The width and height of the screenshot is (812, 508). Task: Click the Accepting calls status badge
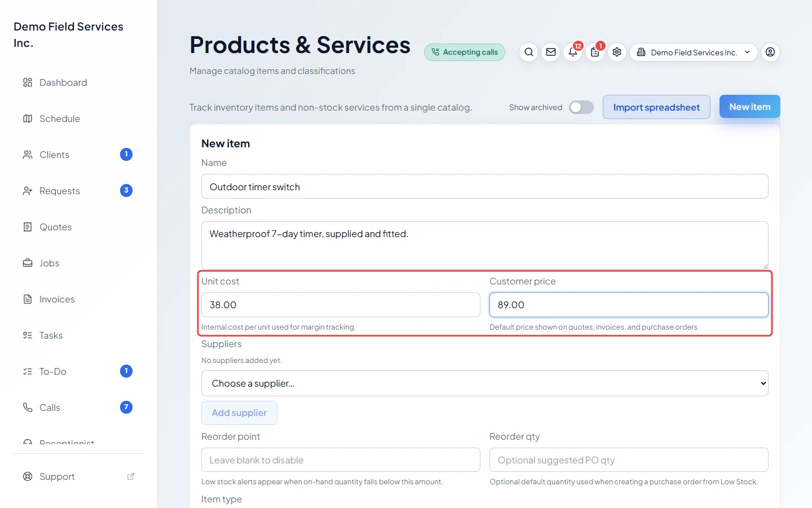[465, 52]
